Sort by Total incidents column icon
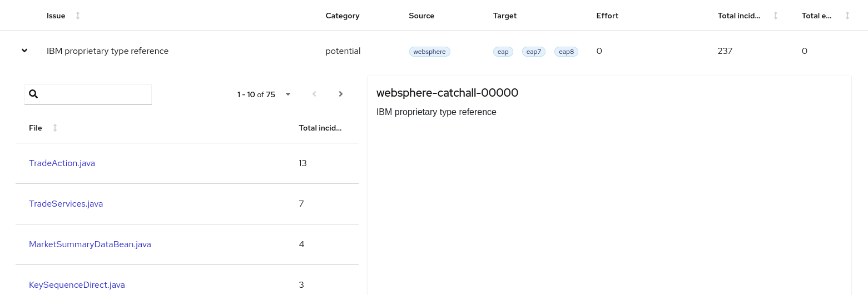 [x=776, y=16]
